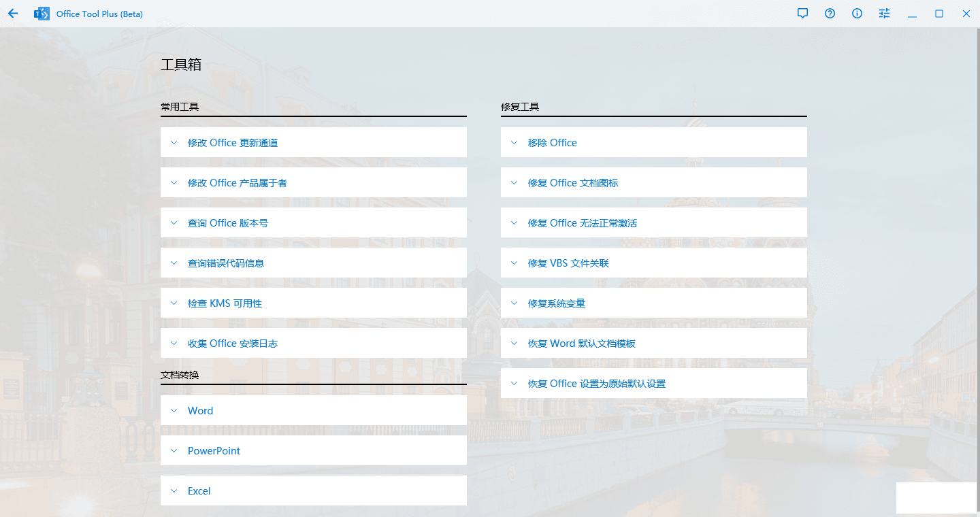This screenshot has height=517, width=980.
Task: Go back using the arrow icon
Action: pos(13,14)
